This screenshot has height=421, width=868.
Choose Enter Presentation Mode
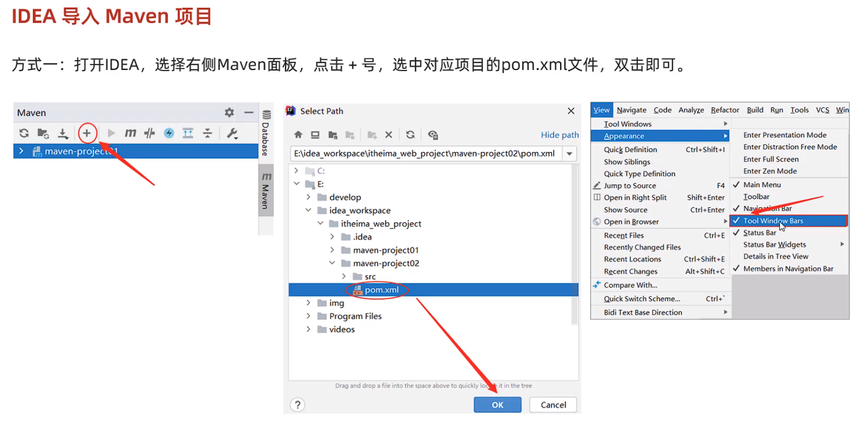point(789,135)
